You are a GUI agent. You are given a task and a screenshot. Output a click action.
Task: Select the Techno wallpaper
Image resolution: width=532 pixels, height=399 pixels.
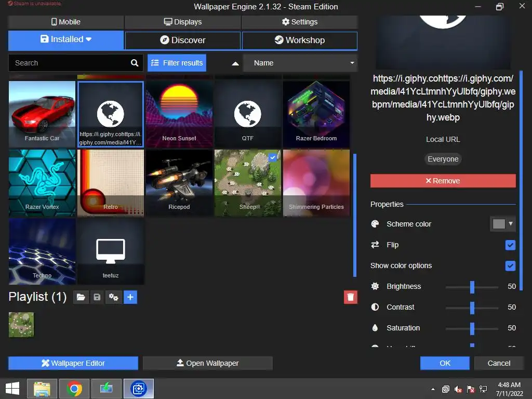(x=42, y=251)
